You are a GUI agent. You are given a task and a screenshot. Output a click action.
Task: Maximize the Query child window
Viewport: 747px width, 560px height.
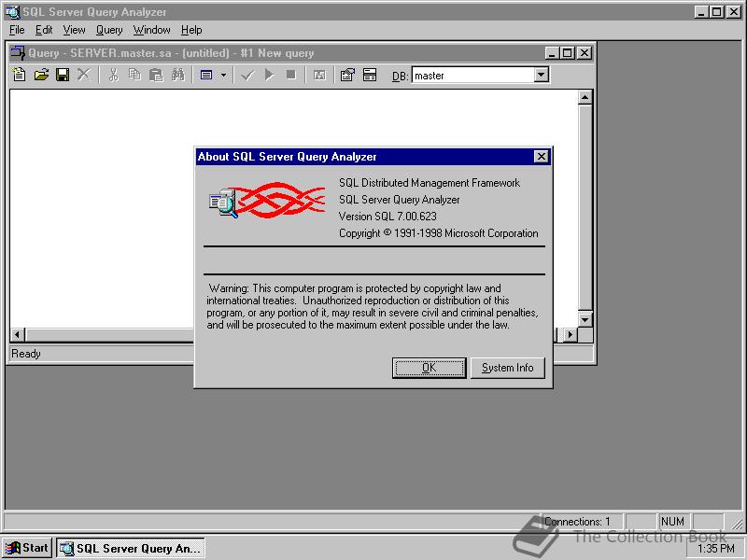(x=567, y=53)
